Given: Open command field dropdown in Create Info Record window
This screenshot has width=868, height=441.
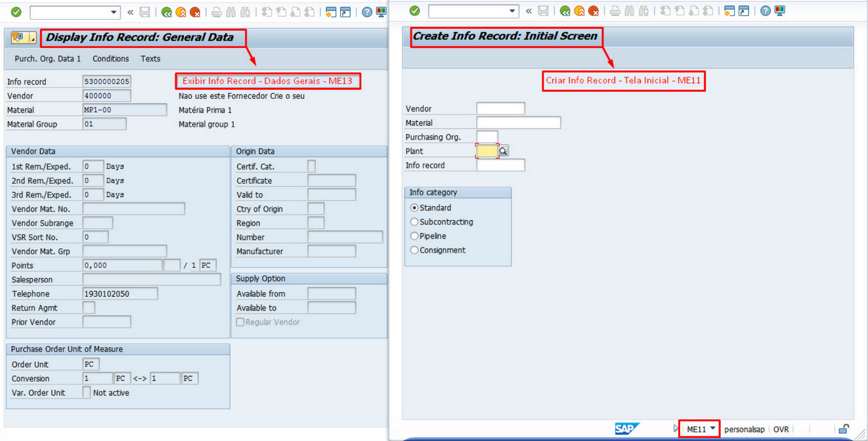Looking at the screenshot, I should click(x=512, y=11).
